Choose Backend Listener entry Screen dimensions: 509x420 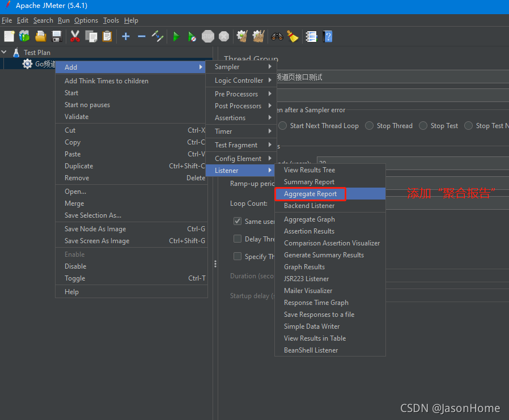(330, 206)
